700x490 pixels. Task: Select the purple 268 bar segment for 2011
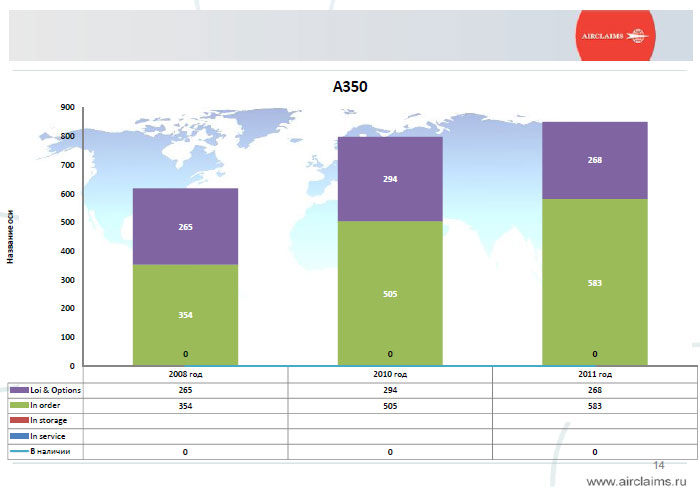point(595,160)
